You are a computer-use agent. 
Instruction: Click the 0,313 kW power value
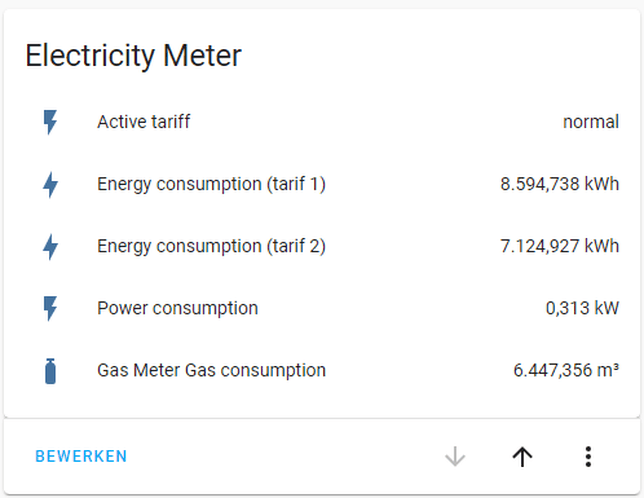pos(582,308)
